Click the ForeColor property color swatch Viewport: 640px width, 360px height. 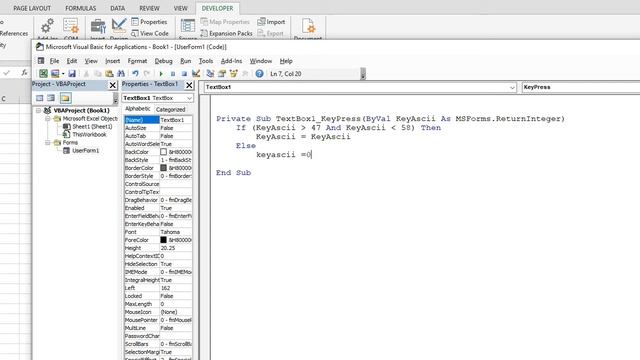click(163, 240)
